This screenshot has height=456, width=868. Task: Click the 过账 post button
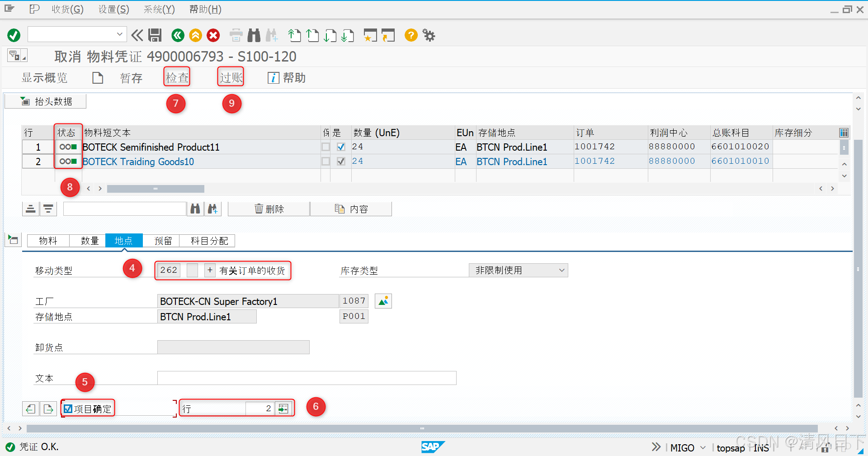tap(231, 78)
